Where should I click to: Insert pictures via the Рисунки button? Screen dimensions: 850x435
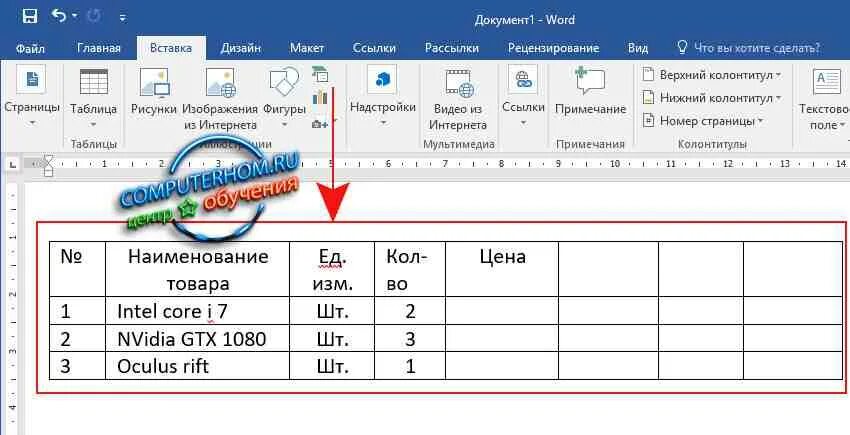point(154,92)
